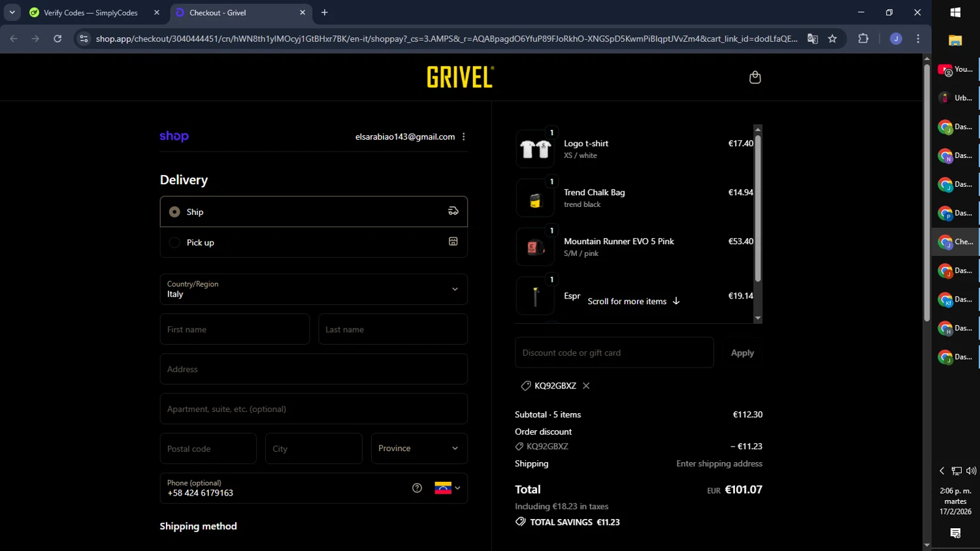Click the Logo t-shirt thumbnail
The image size is (980, 551).
coord(535,149)
